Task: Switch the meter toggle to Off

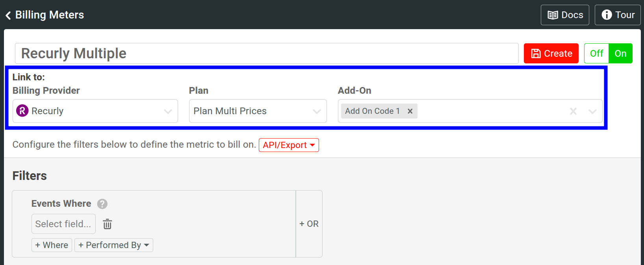Action: 596,54
